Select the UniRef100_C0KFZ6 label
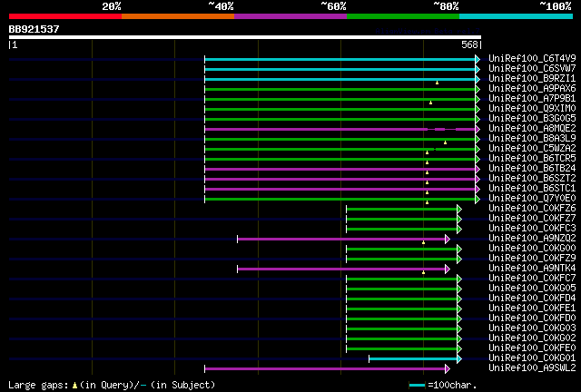 532,209
